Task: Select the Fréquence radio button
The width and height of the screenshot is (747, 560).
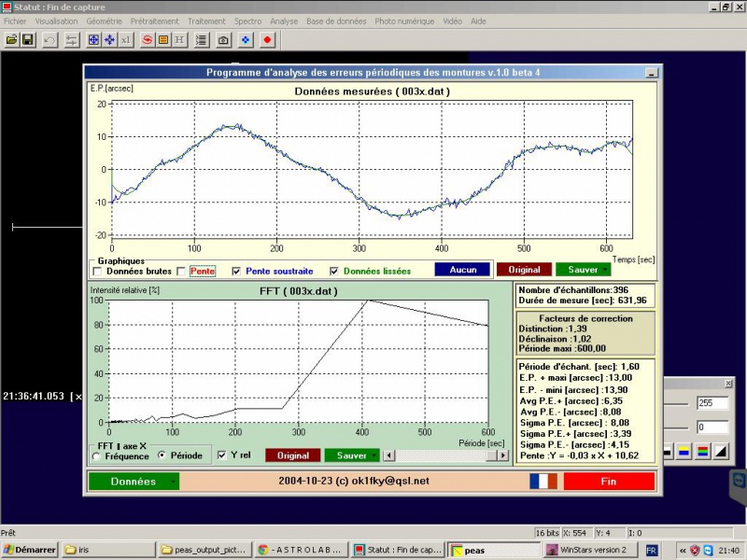Action: 97,456
